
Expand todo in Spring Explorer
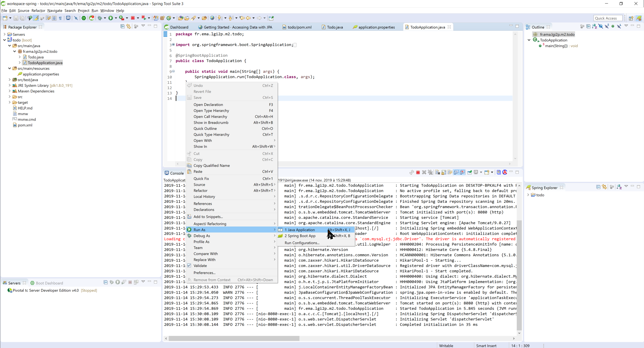(528, 195)
